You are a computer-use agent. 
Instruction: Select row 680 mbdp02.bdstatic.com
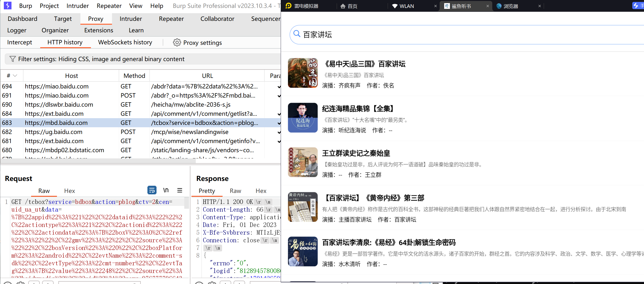click(140, 150)
